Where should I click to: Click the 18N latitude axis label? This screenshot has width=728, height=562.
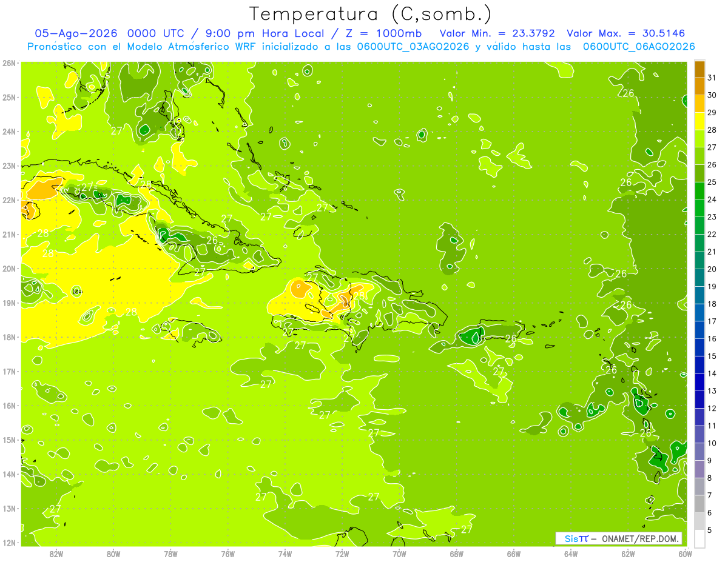[x=8, y=337]
